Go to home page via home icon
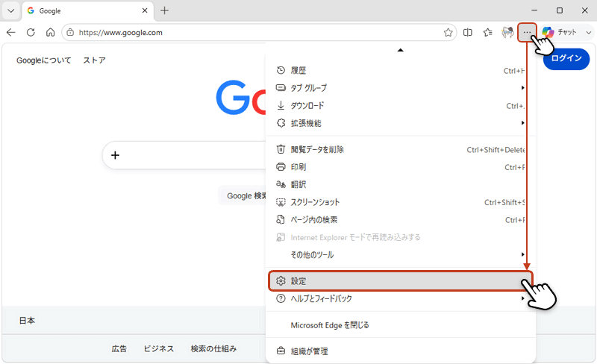This screenshot has width=597, height=364. pyautogui.click(x=50, y=32)
